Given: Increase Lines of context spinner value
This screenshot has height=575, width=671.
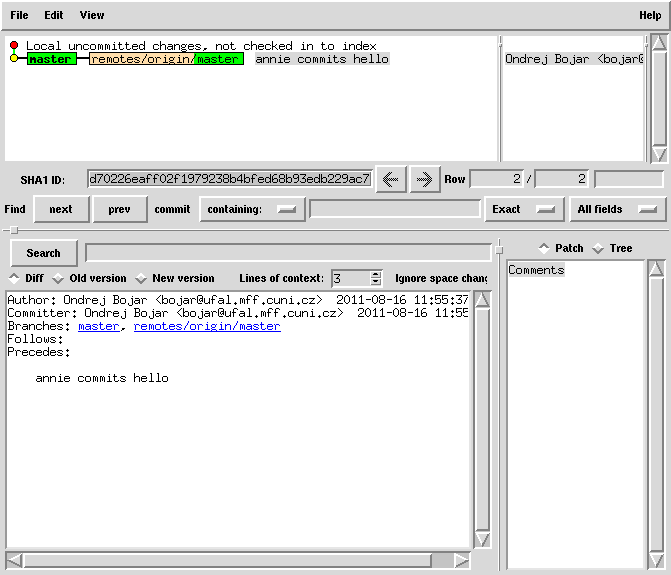Looking at the screenshot, I should 376,274.
